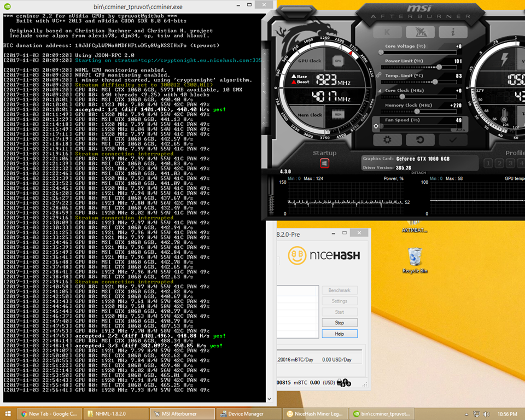The width and height of the screenshot is (525, 420).
Task: Click the Power Limit slider handle
Action: coord(439,67)
